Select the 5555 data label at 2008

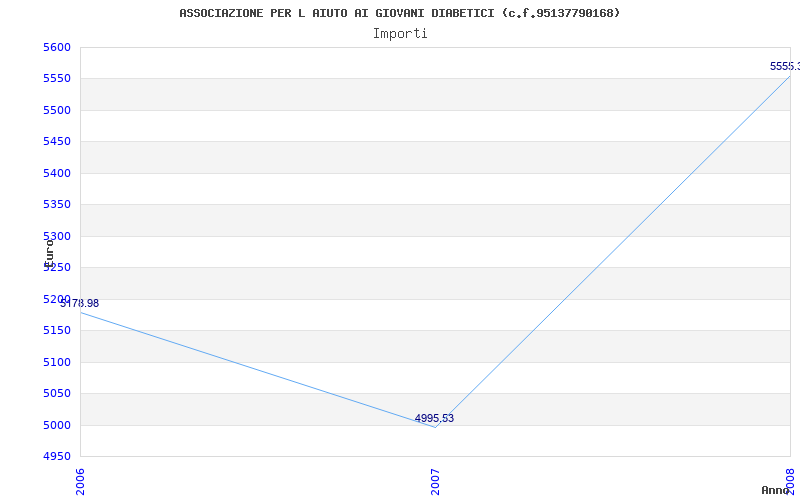tap(785, 66)
